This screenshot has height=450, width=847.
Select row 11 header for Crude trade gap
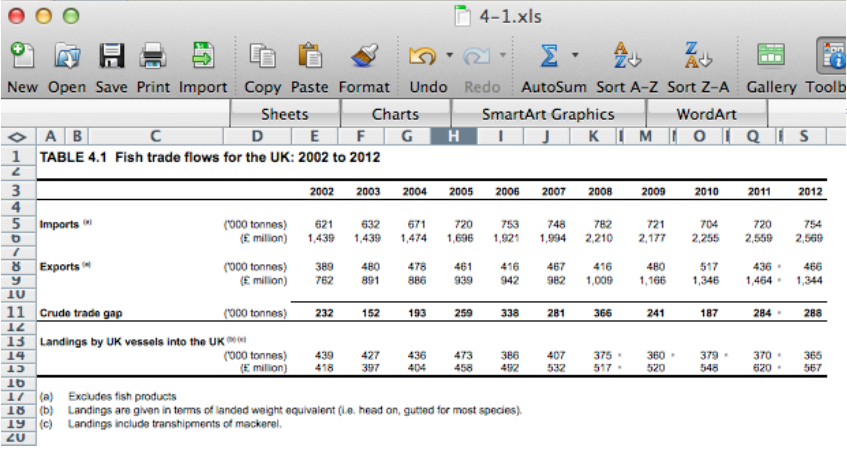point(16,312)
